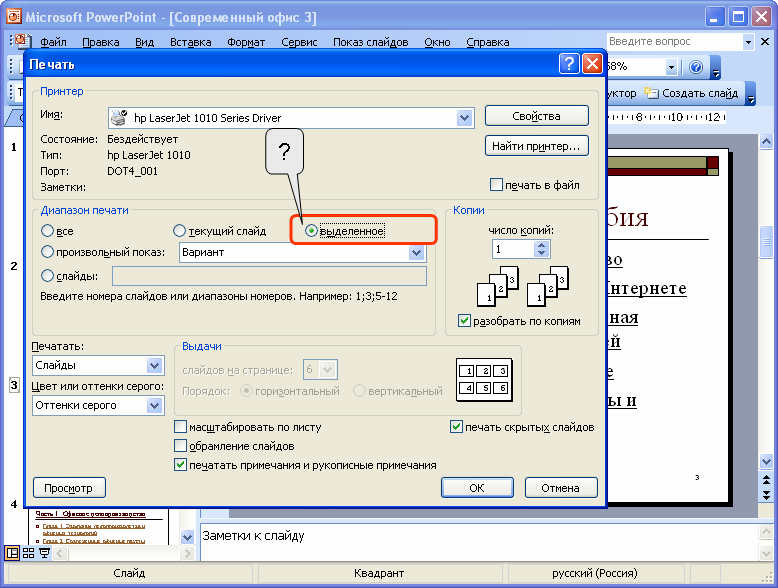Viewport: 778px width, 588px height.
Task: Open the Вставка menu
Action: (191, 42)
